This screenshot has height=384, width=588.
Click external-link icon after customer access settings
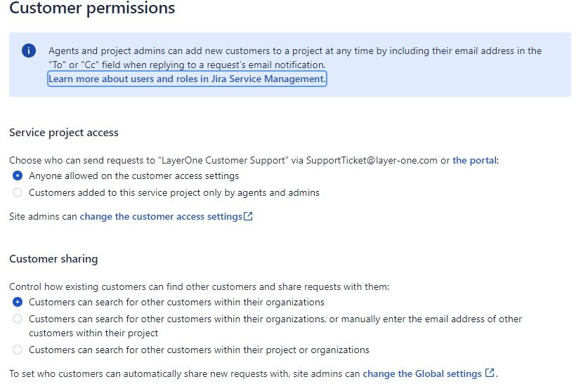click(248, 216)
